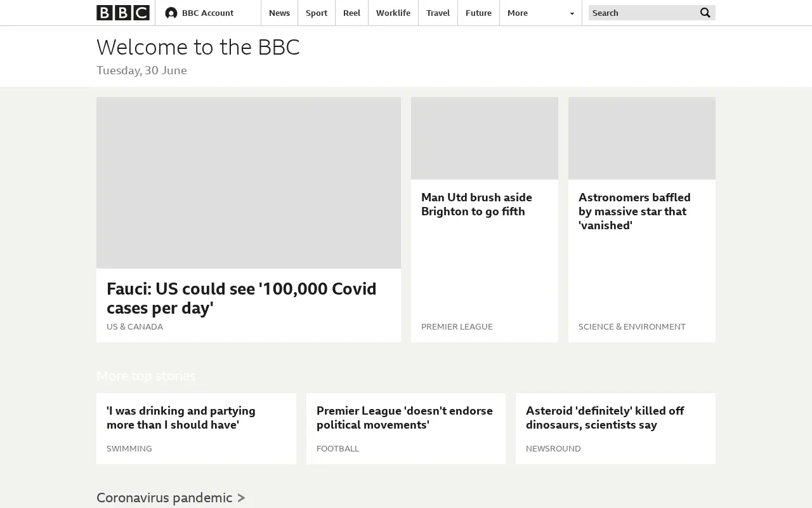This screenshot has height=508, width=812.
Task: Click the 'Welcome to the BBC' heading
Action: pyautogui.click(x=198, y=48)
